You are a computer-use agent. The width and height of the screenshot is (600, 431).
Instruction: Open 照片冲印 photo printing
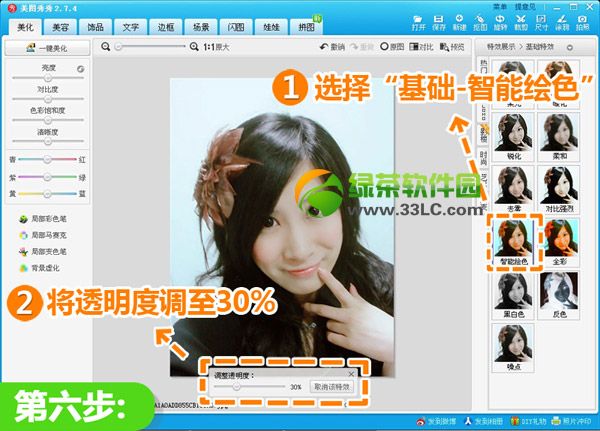click(571, 421)
